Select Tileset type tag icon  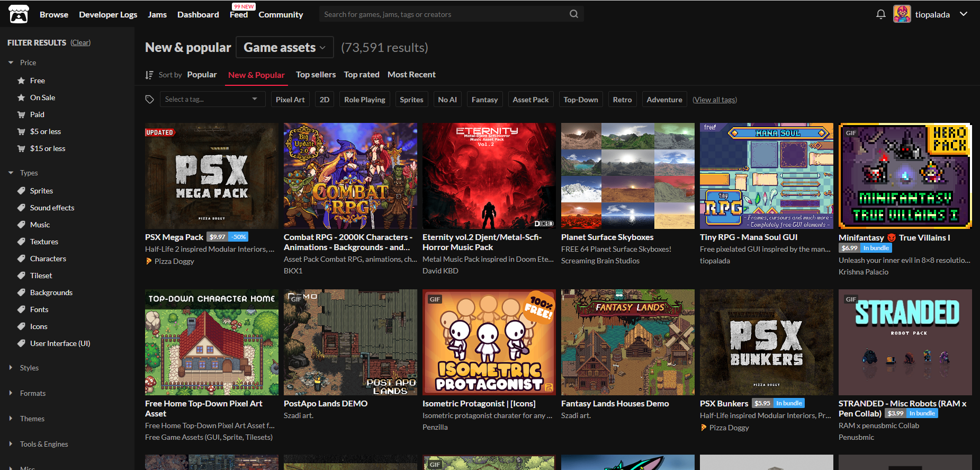click(21, 276)
